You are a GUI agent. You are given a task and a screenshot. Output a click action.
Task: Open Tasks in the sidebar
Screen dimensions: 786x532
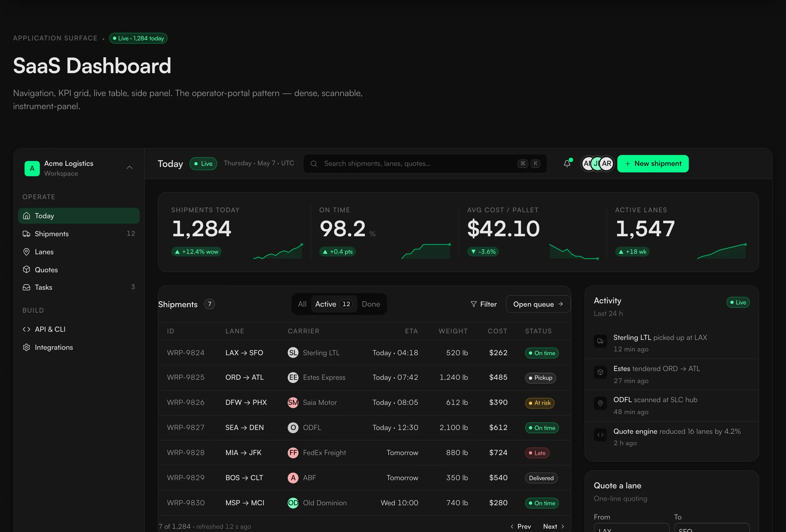click(x=79, y=287)
